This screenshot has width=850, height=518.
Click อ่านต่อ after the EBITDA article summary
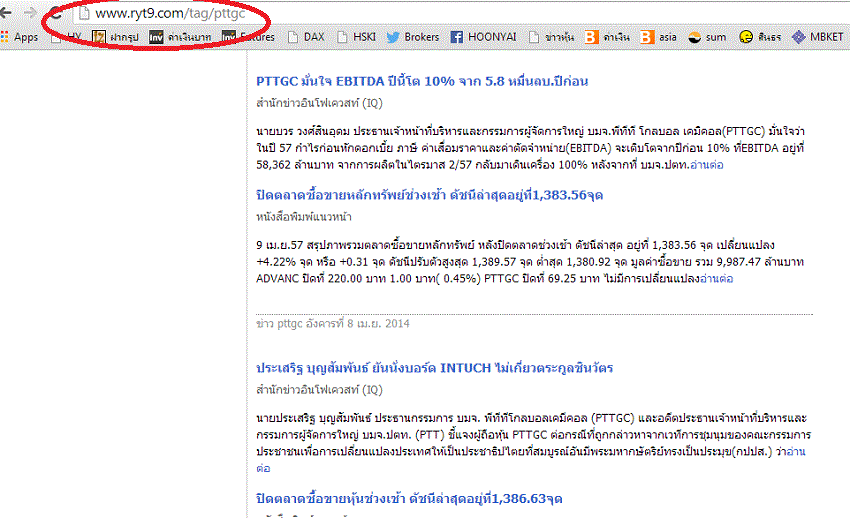(x=706, y=165)
